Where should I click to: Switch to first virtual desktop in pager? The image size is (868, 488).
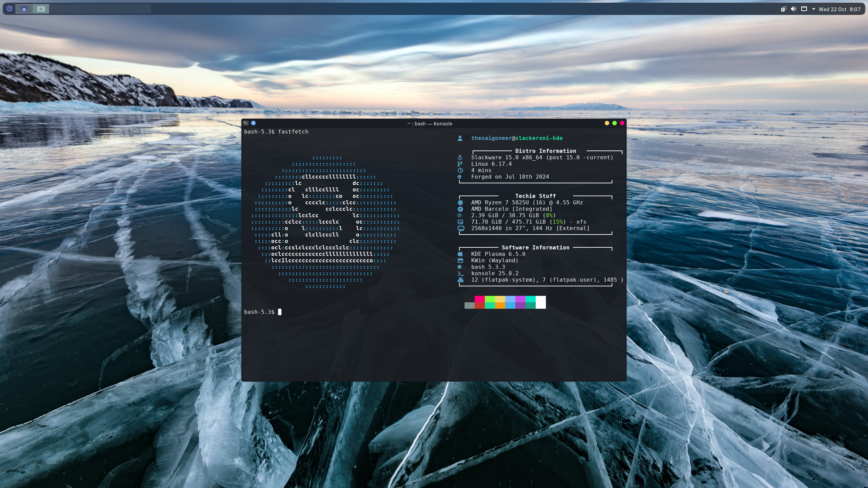24,9
